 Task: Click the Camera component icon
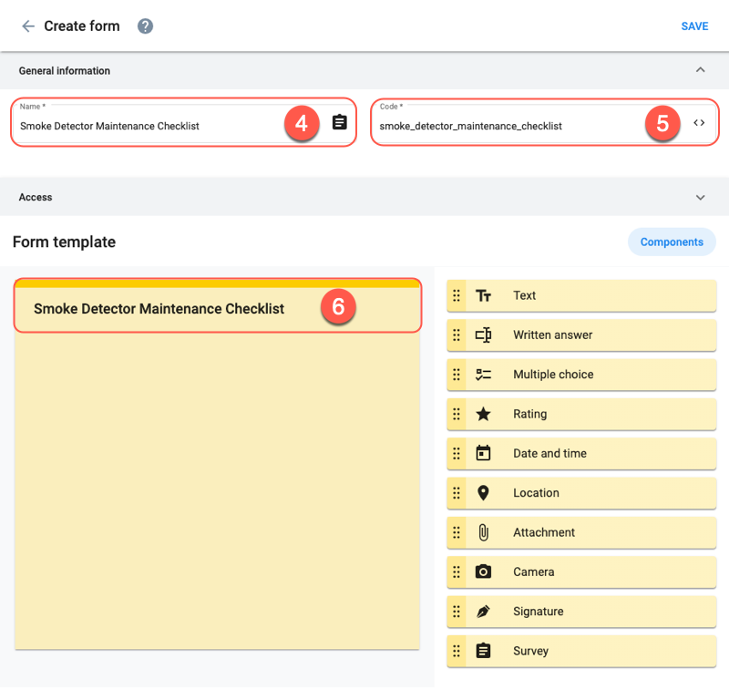[x=483, y=571]
